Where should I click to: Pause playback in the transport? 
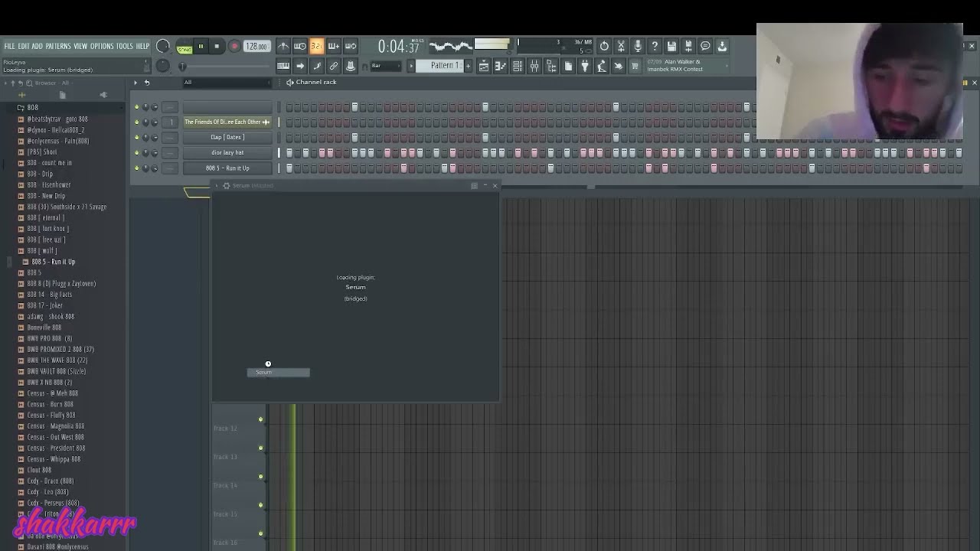point(201,46)
